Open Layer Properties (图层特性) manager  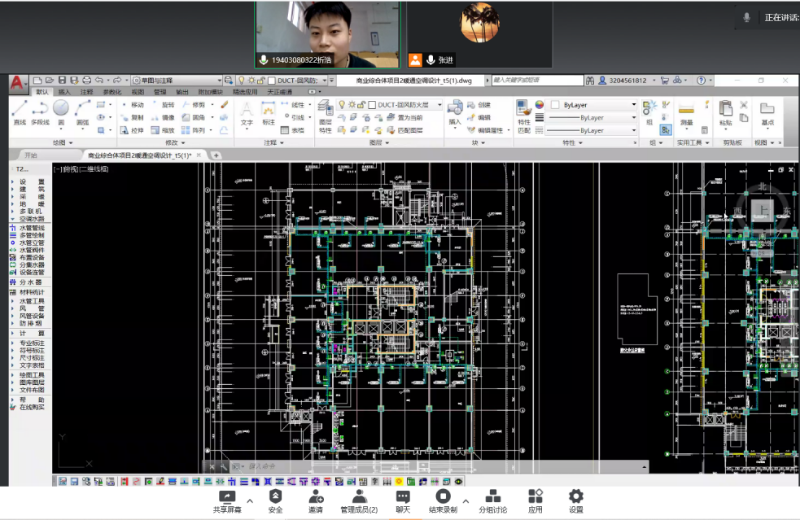pos(325,111)
